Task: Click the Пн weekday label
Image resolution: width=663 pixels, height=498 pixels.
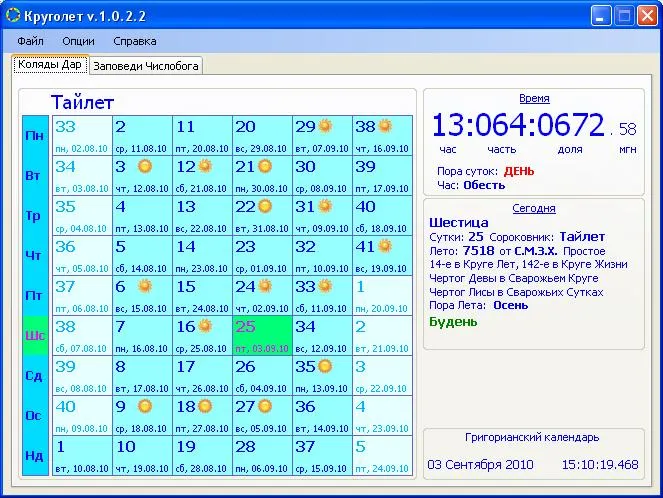Action: (35, 135)
